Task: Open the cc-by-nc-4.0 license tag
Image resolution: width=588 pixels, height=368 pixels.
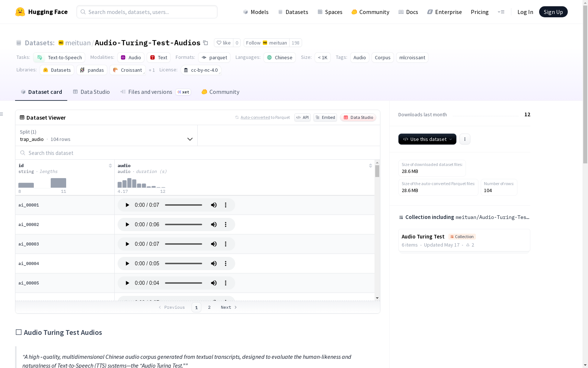Action: click(x=201, y=70)
